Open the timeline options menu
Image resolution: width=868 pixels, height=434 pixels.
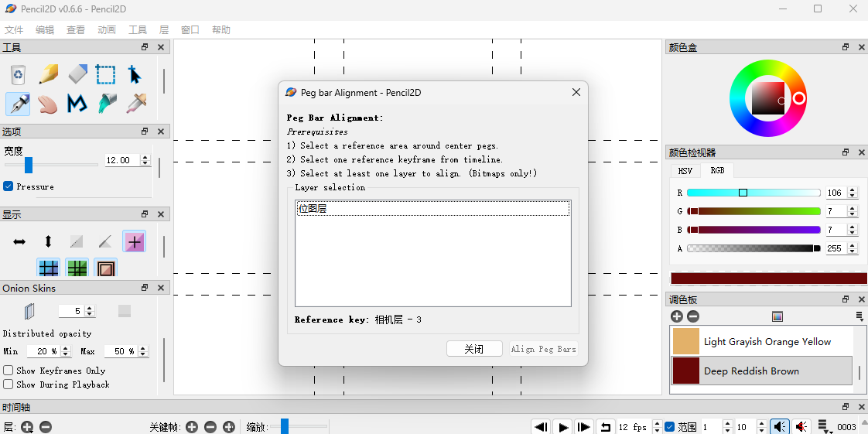[x=824, y=427]
